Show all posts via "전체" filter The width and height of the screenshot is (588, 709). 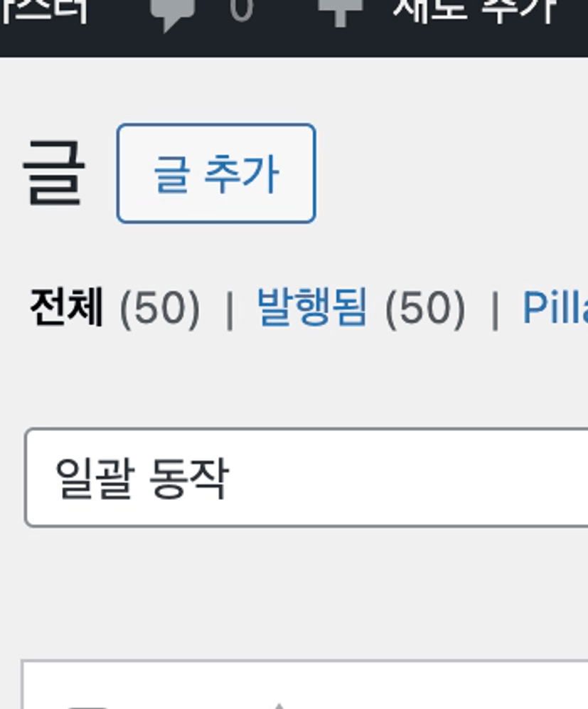(x=67, y=308)
